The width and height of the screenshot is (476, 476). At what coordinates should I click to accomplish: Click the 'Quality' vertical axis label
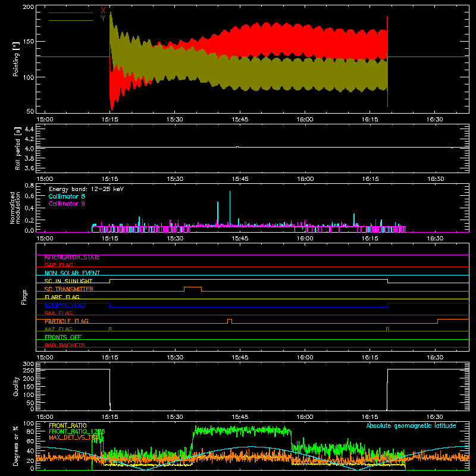(x=16, y=386)
